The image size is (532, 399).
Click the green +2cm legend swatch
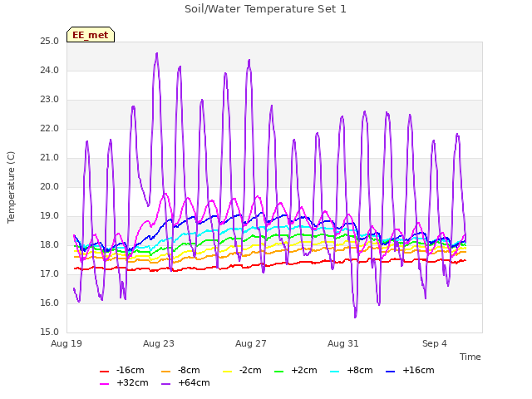279,372
